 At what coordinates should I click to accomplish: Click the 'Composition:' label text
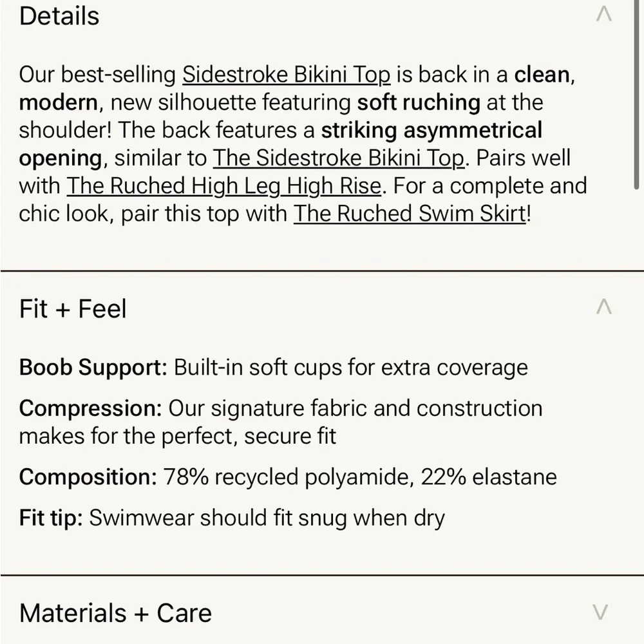[88, 477]
